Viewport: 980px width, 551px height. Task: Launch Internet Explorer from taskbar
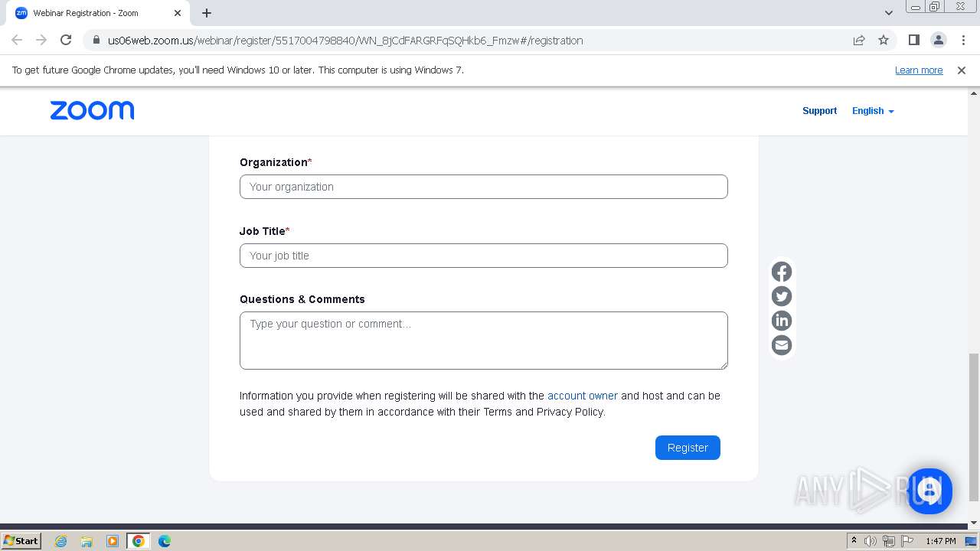(61, 541)
